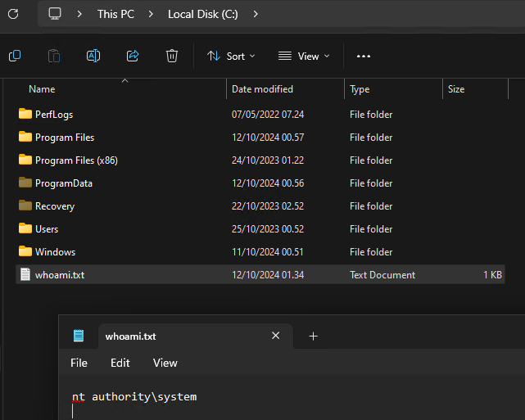Select the Program Files (x86) folder icon
Image resolution: width=525 pixels, height=420 pixels.
tap(25, 160)
